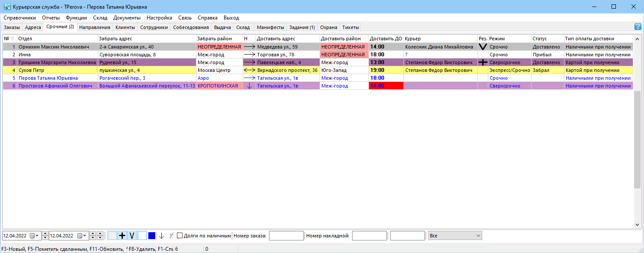Select the blue color filter swatch
644x253 pixels.
[152, 236]
